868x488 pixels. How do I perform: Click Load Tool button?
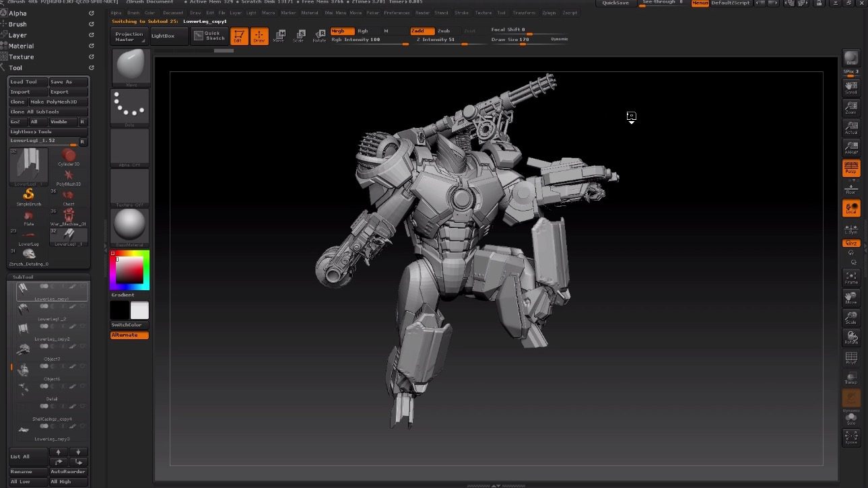click(28, 82)
